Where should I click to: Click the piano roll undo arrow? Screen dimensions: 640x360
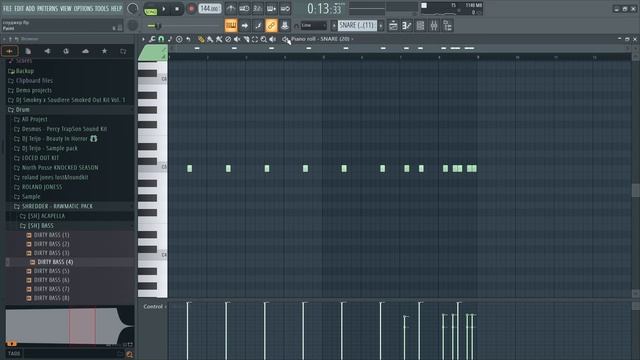188,39
